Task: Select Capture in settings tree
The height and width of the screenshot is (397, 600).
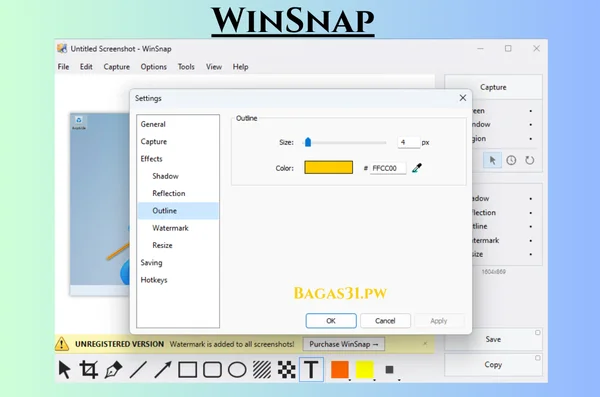Action: (x=178, y=142)
